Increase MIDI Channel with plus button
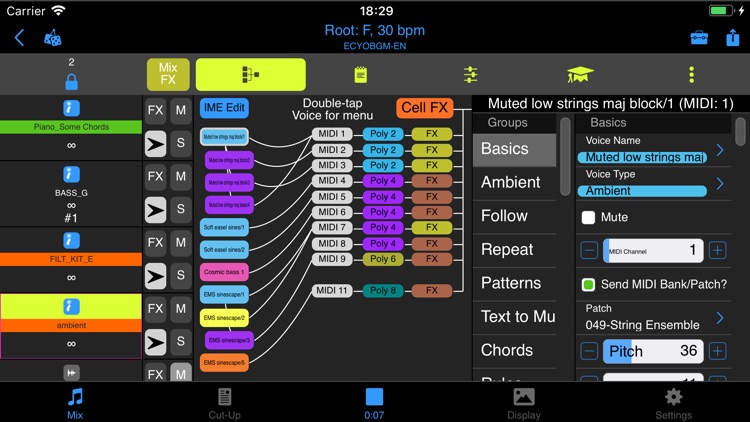This screenshot has height=422, width=750. (x=717, y=250)
